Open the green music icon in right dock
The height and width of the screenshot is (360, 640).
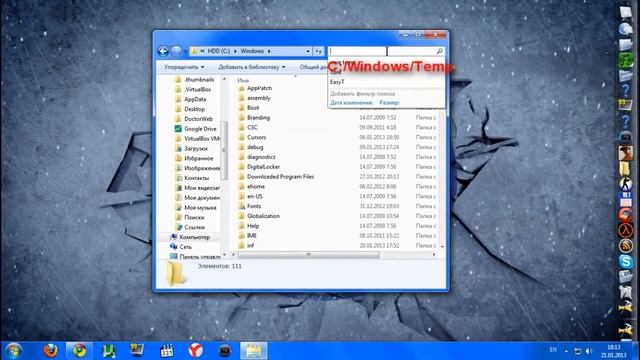[x=626, y=60]
